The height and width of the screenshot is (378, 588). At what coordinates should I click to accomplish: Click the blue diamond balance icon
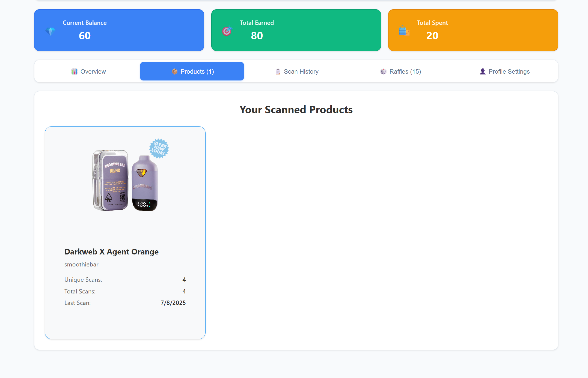pyautogui.click(x=50, y=32)
